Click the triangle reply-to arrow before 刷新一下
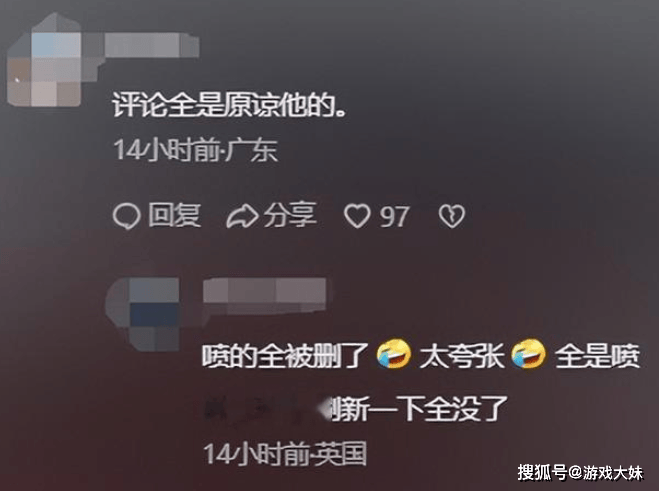The image size is (659, 491). click(x=324, y=408)
